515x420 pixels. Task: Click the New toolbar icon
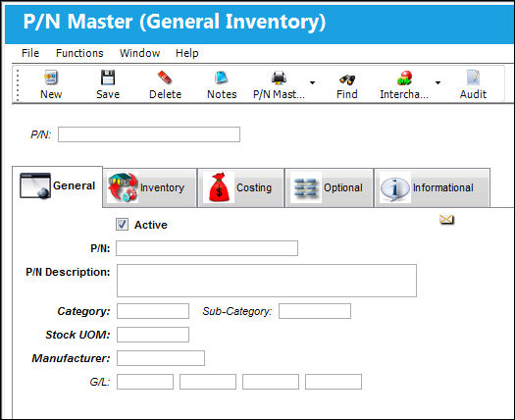coord(51,78)
